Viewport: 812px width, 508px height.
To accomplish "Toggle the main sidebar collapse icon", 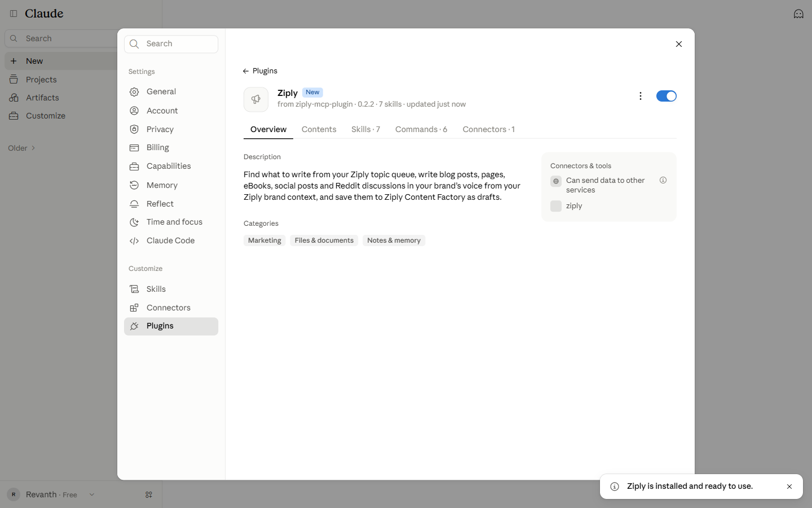I will tap(14, 14).
